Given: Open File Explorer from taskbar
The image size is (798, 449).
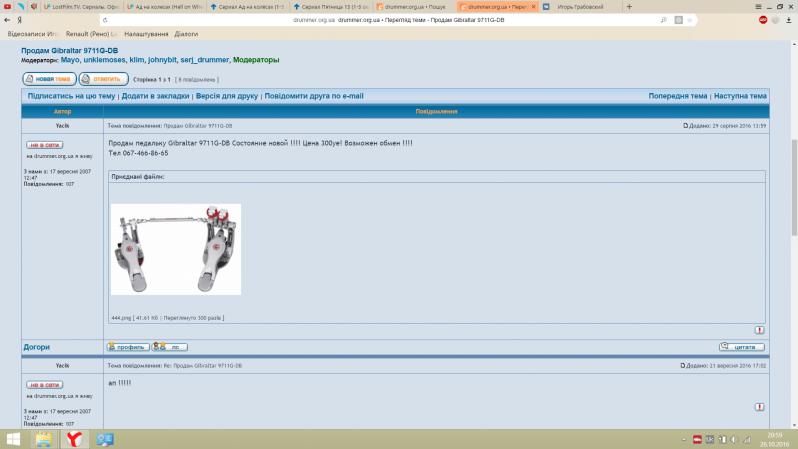Looking at the screenshot, I should (x=43, y=439).
